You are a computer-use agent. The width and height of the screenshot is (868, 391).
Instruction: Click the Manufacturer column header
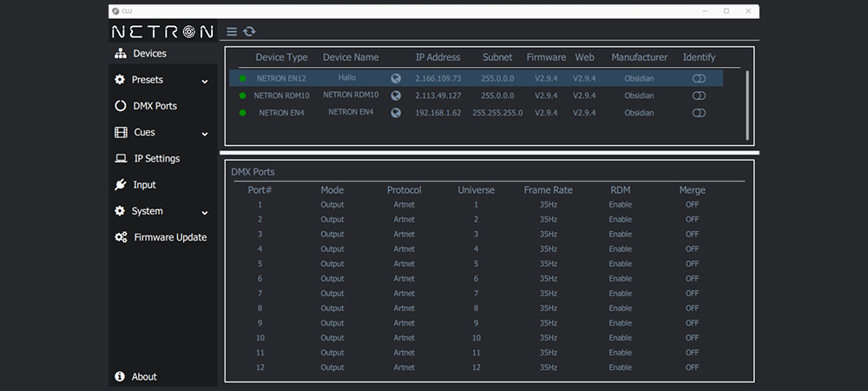(x=640, y=57)
